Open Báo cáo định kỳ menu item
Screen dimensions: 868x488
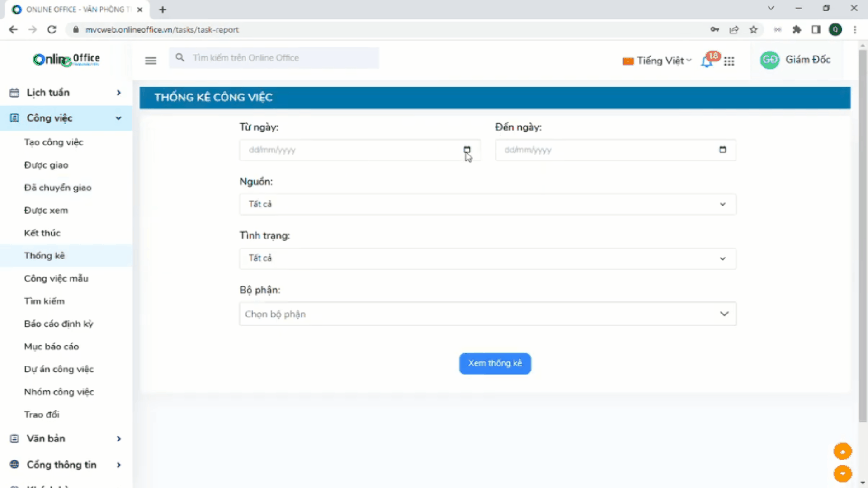coord(58,324)
